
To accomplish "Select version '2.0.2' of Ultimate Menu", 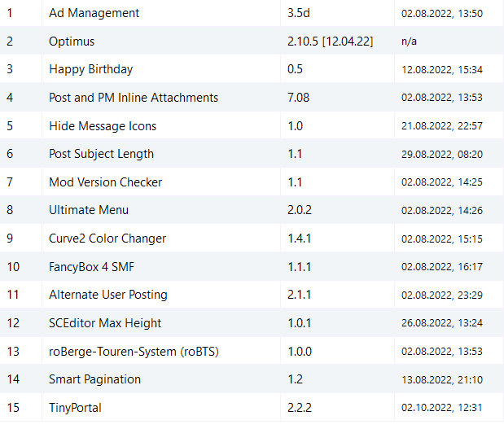I will pos(300,210).
